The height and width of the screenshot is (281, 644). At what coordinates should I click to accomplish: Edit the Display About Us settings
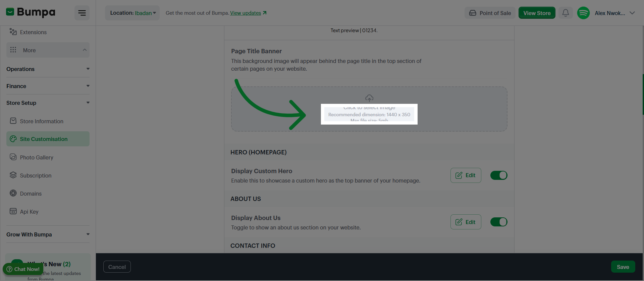[466, 222]
